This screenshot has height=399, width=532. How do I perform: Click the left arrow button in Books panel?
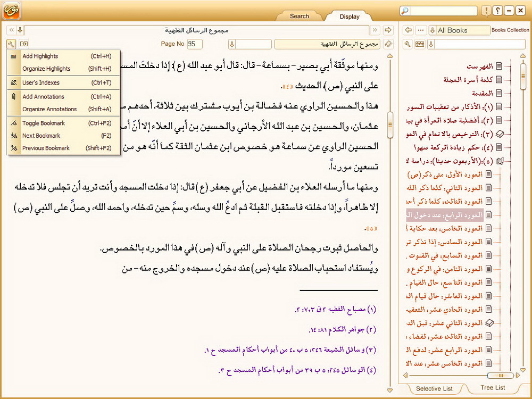[x=409, y=30]
